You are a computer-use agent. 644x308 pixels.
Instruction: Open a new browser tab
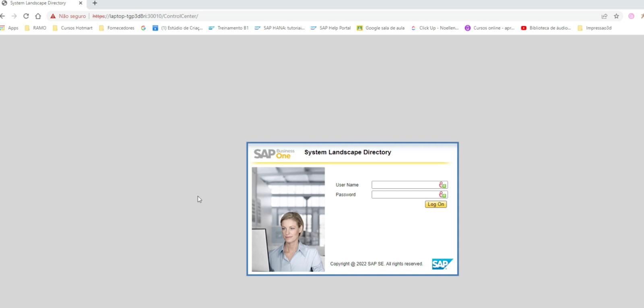pos(95,3)
